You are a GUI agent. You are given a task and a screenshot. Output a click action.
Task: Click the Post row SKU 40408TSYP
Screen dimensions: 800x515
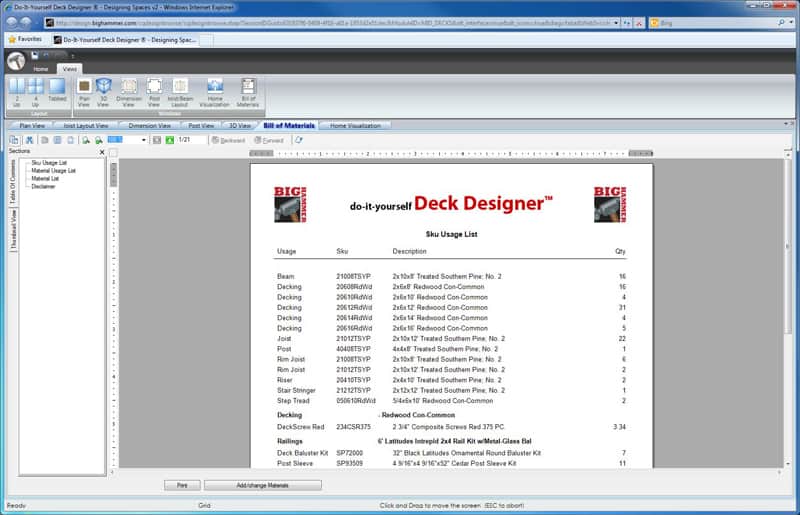tap(353, 349)
